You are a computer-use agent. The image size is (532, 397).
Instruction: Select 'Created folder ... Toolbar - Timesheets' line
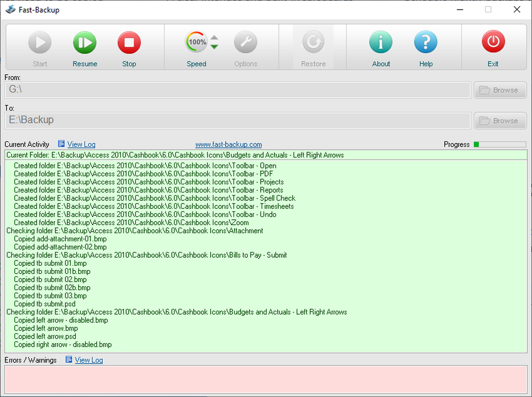154,206
